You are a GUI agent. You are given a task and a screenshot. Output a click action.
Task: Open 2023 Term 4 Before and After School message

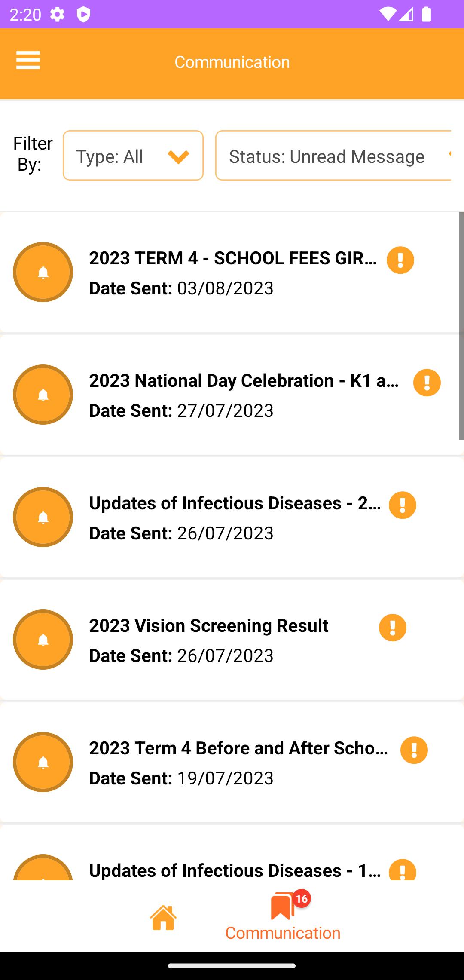(x=231, y=763)
